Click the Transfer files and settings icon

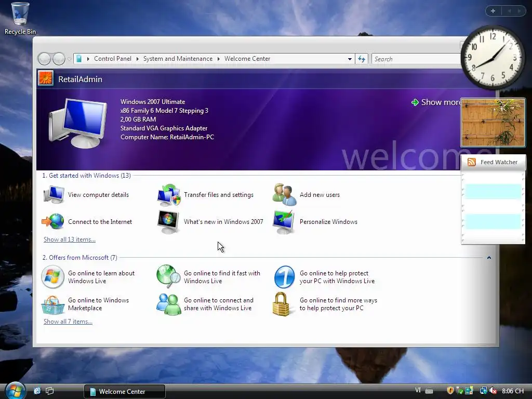click(x=169, y=195)
